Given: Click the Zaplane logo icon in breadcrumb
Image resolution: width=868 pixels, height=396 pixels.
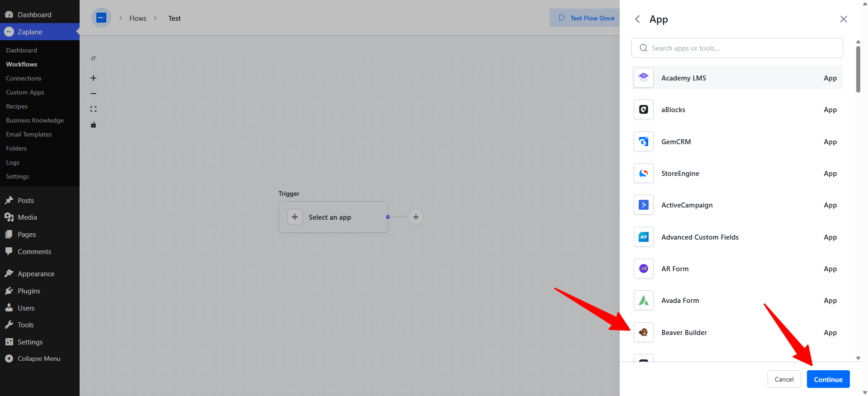Looking at the screenshot, I should coord(101,18).
